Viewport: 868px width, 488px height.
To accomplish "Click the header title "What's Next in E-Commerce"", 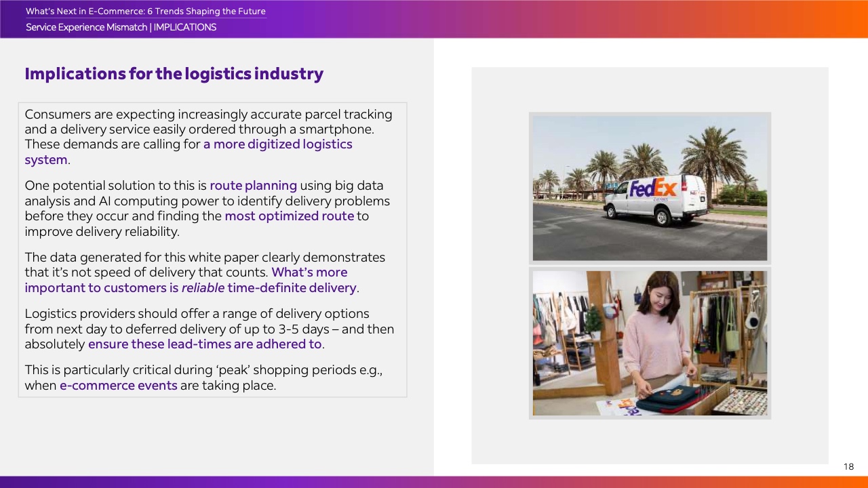I will (145, 12).
